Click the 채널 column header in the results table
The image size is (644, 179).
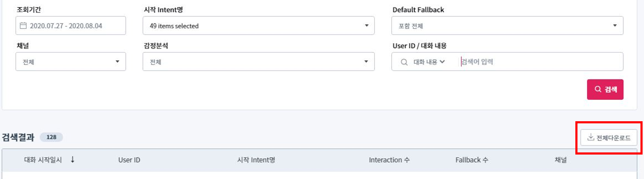(560, 160)
